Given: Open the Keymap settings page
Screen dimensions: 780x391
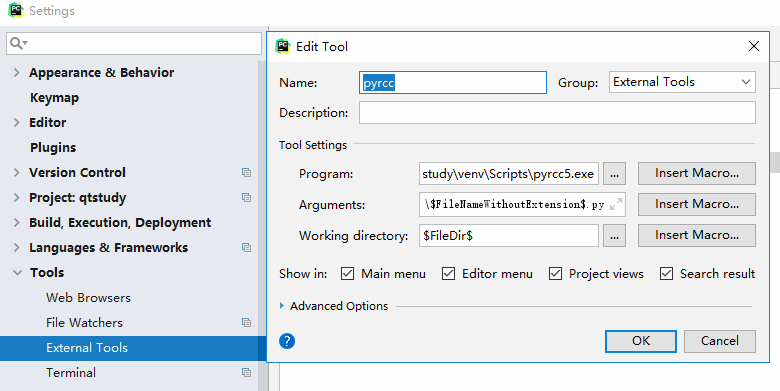Looking at the screenshot, I should point(54,98).
